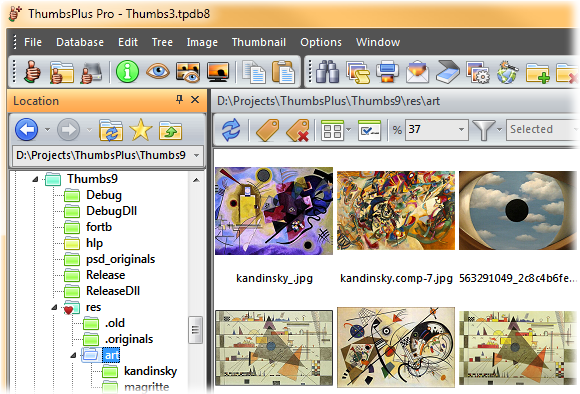Select the kandinsky_.jpg thumbnail

coord(274,211)
